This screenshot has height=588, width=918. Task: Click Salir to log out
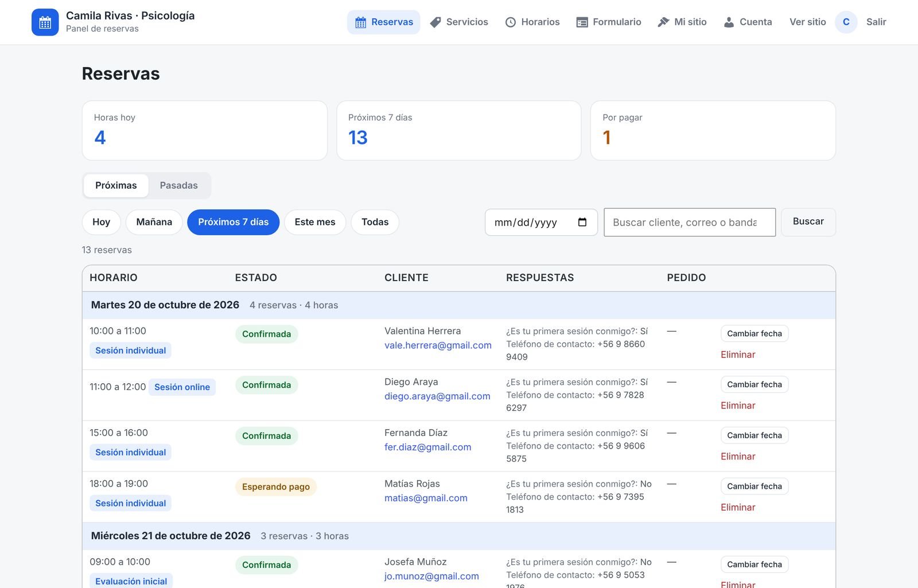876,22
